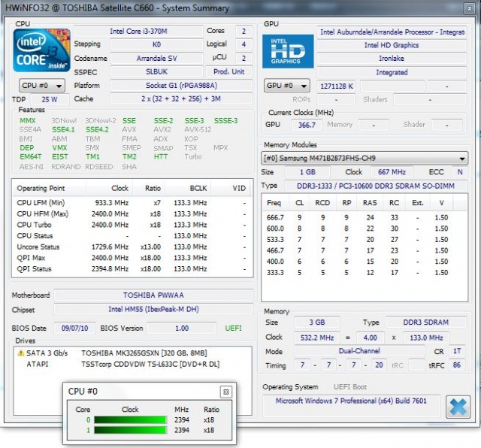
Task: Click the Intel HD Graphics name field
Action: [392, 45]
